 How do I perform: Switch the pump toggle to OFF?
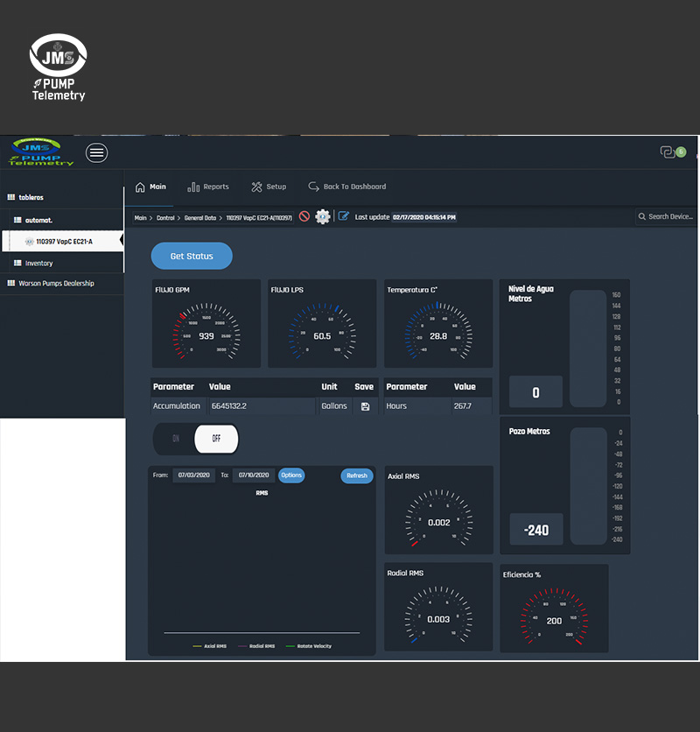[216, 439]
